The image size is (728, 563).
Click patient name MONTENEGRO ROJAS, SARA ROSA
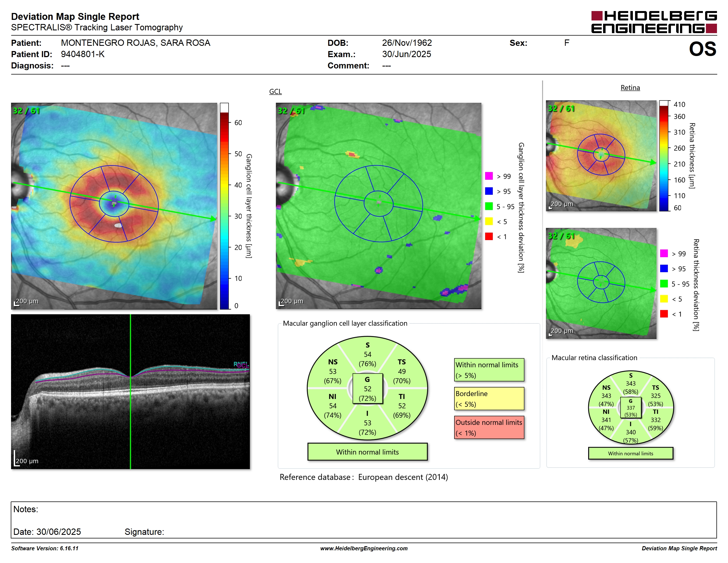135,43
